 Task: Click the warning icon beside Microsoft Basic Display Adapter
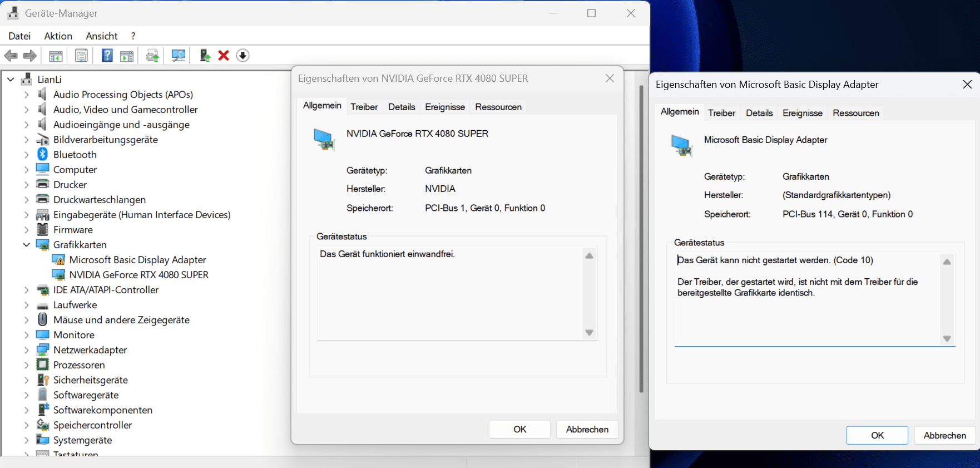tap(58, 259)
